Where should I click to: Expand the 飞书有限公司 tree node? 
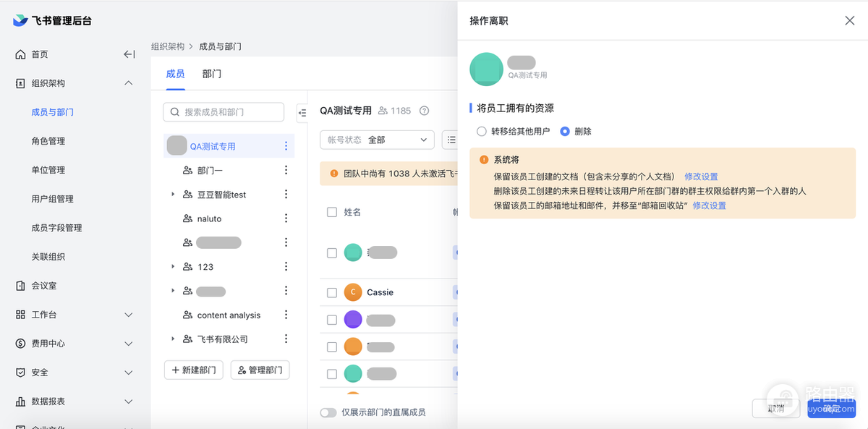[x=173, y=339]
